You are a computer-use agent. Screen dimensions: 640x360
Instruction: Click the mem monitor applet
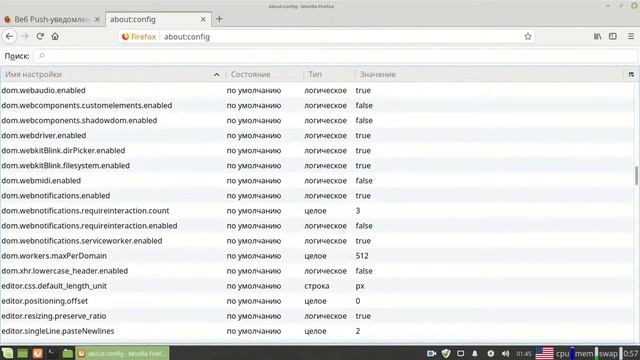pyautogui.click(x=586, y=353)
